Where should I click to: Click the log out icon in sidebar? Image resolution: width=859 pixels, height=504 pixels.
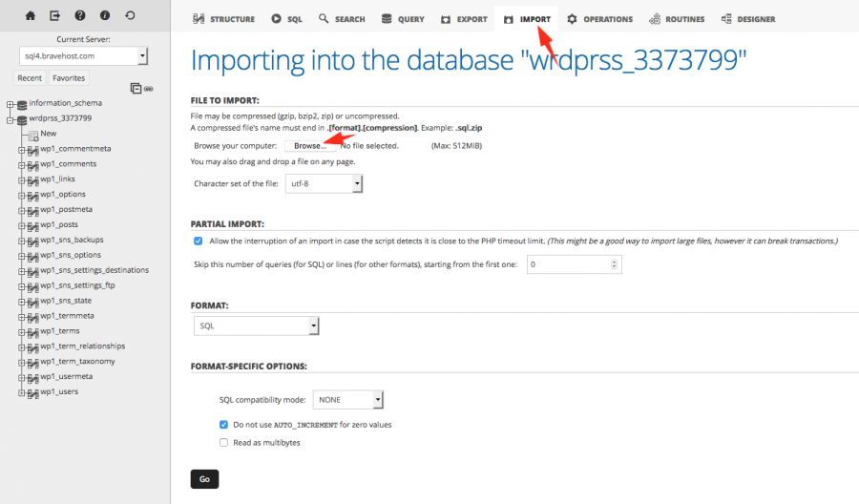[54, 15]
